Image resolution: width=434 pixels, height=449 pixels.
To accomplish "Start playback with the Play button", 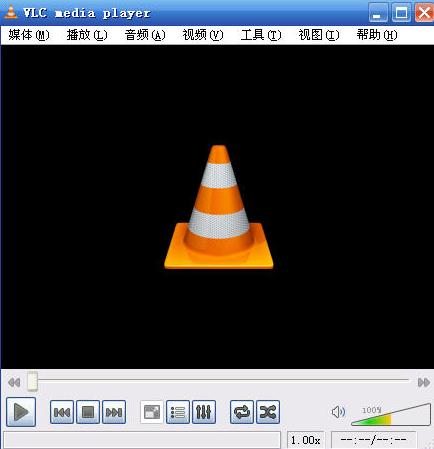I will tap(21, 412).
